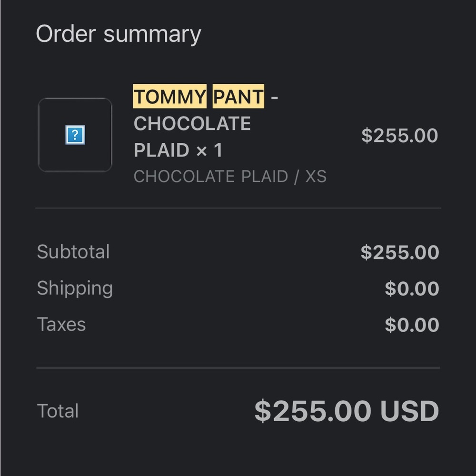Click the divider line above Total
The height and width of the screenshot is (476, 476).
point(238,367)
